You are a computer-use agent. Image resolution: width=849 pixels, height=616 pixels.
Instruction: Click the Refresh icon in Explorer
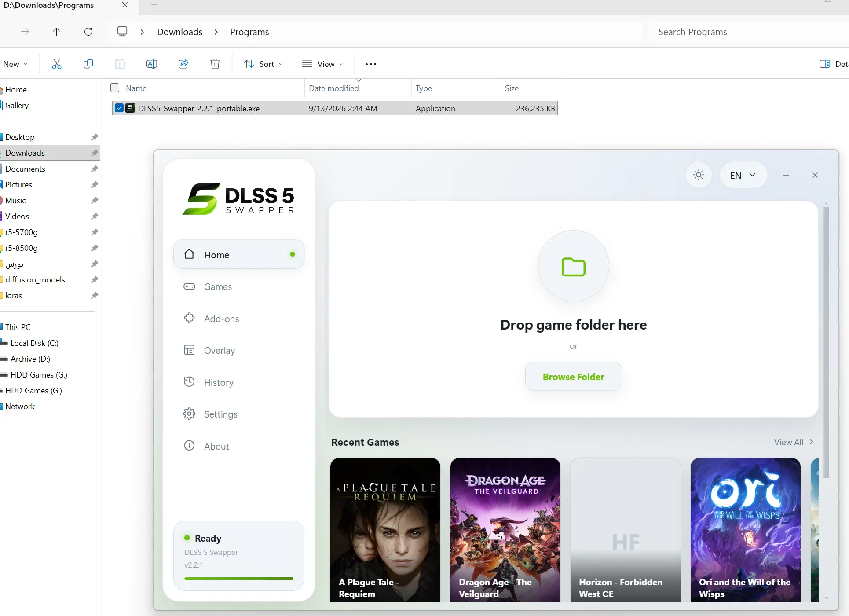(88, 32)
